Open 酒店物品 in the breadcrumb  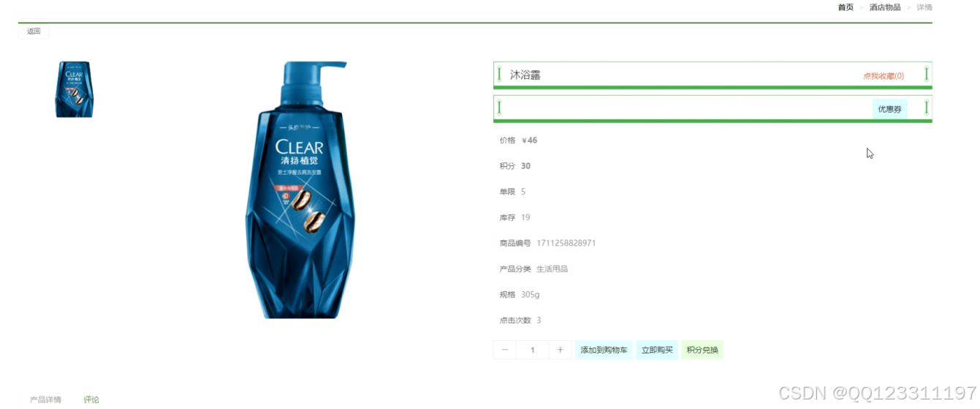tap(885, 7)
